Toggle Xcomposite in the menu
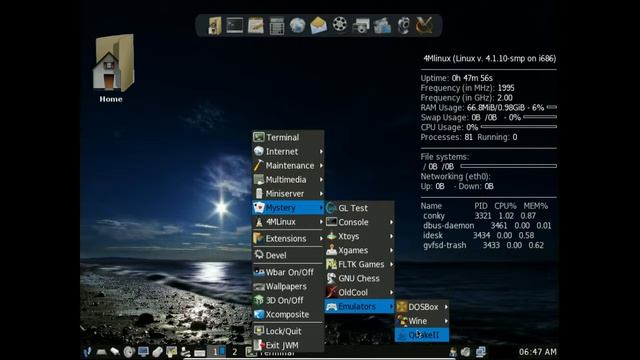The height and width of the screenshot is (360, 640). click(288, 314)
